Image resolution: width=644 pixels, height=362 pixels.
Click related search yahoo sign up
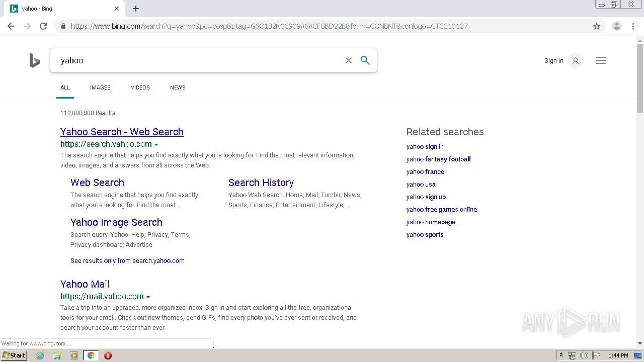point(426,197)
